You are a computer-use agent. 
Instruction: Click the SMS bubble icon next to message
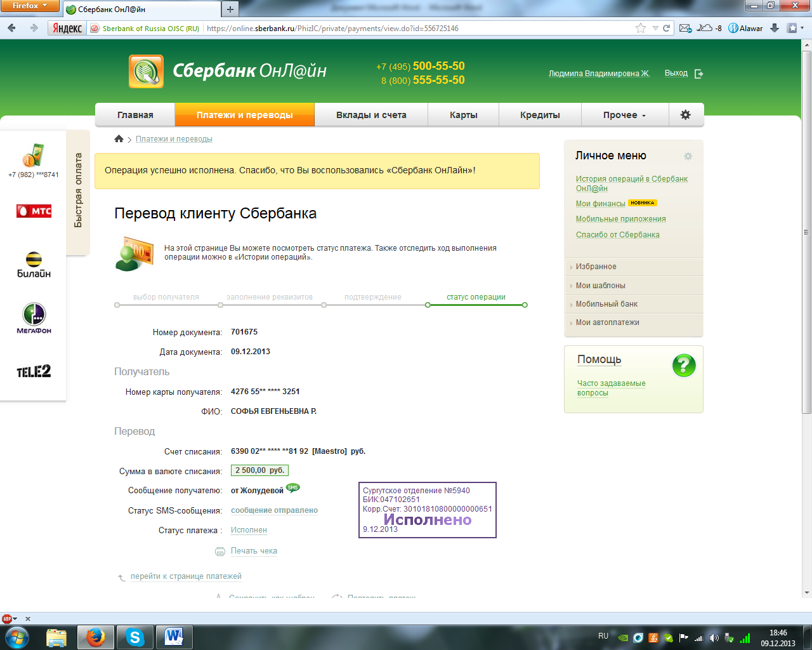point(292,488)
